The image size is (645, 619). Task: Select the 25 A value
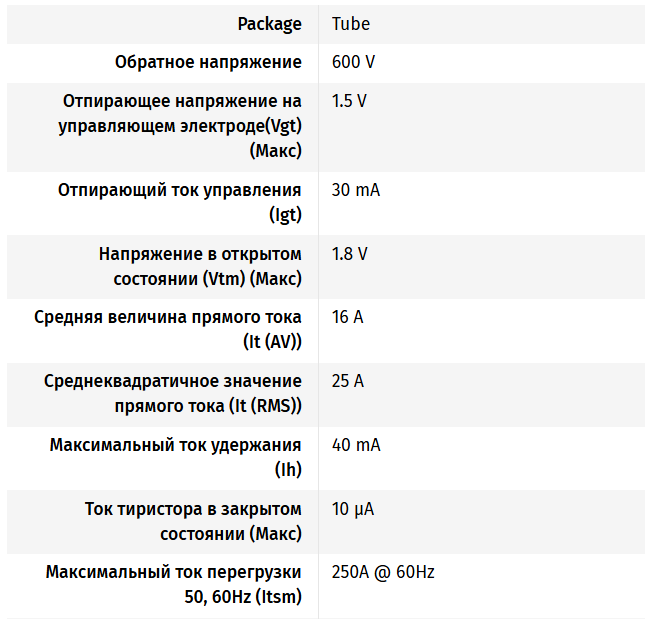[x=347, y=381]
